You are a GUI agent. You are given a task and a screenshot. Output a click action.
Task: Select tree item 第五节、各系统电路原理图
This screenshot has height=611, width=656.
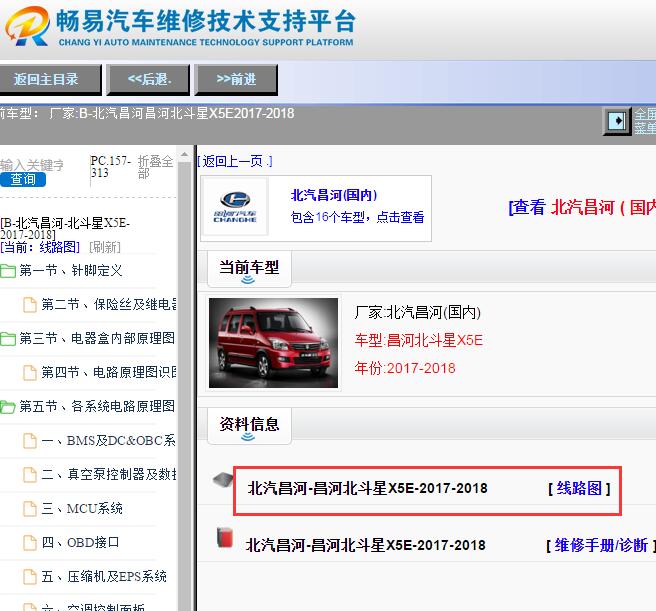(97, 406)
